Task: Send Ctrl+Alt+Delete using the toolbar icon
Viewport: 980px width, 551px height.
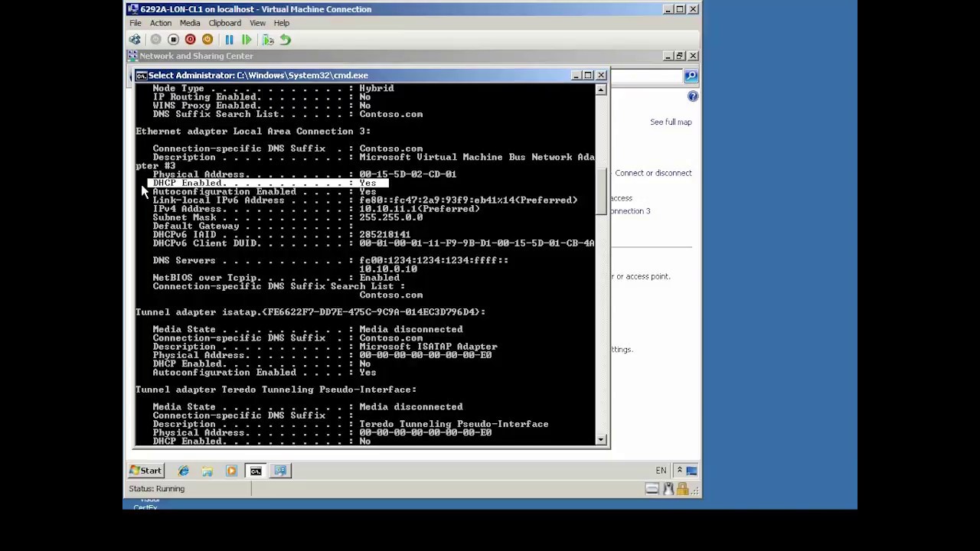Action: pos(136,40)
